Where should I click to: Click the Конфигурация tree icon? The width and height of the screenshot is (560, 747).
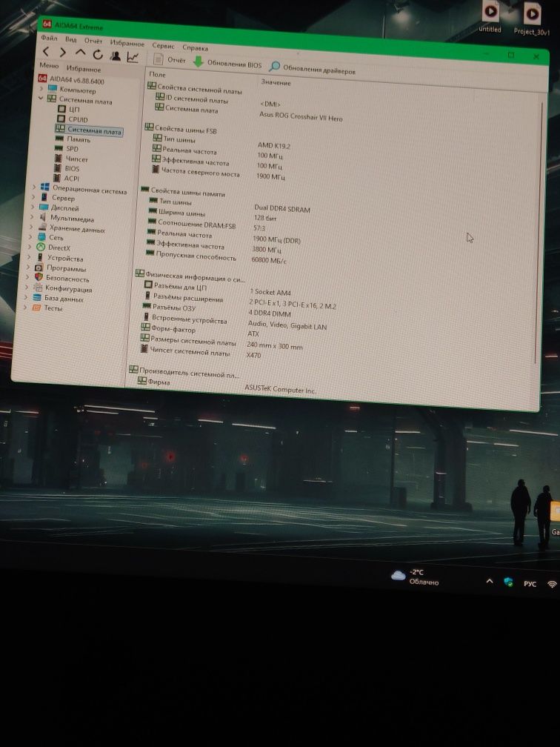pos(38,288)
